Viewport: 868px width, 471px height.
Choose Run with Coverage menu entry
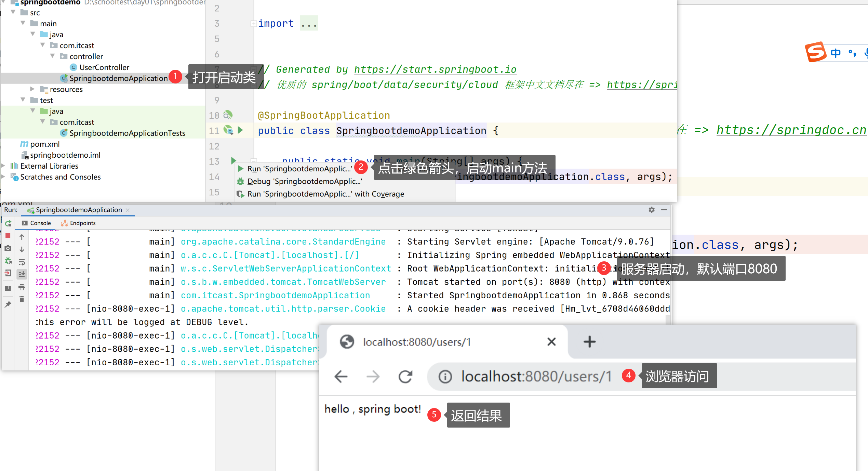tap(321, 194)
